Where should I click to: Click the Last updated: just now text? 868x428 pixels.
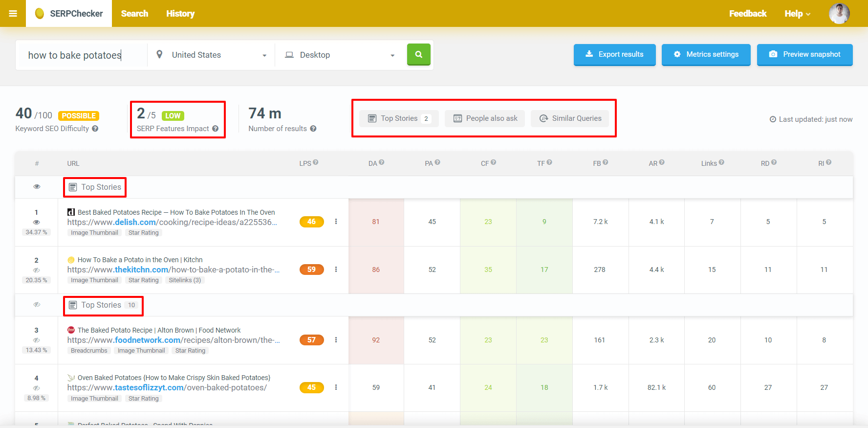tap(811, 119)
